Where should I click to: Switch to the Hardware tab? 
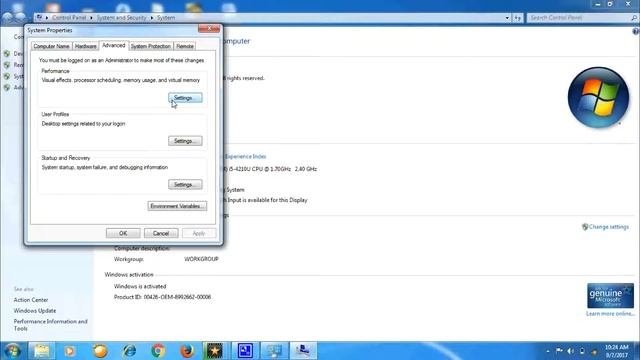click(x=86, y=46)
